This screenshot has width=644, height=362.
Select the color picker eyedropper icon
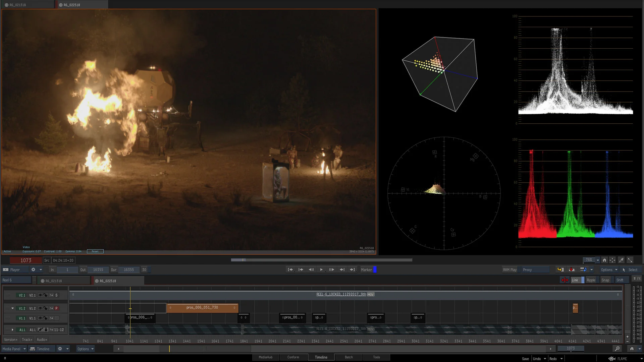621,260
